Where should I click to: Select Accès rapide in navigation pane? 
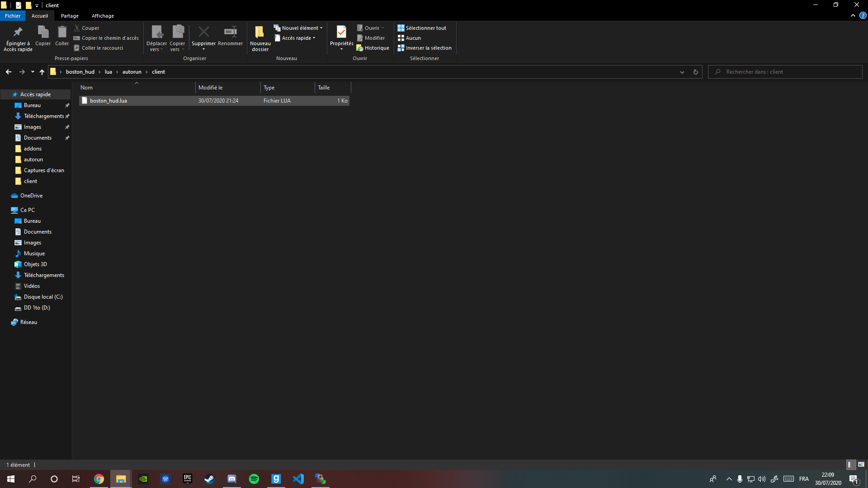[35, 94]
